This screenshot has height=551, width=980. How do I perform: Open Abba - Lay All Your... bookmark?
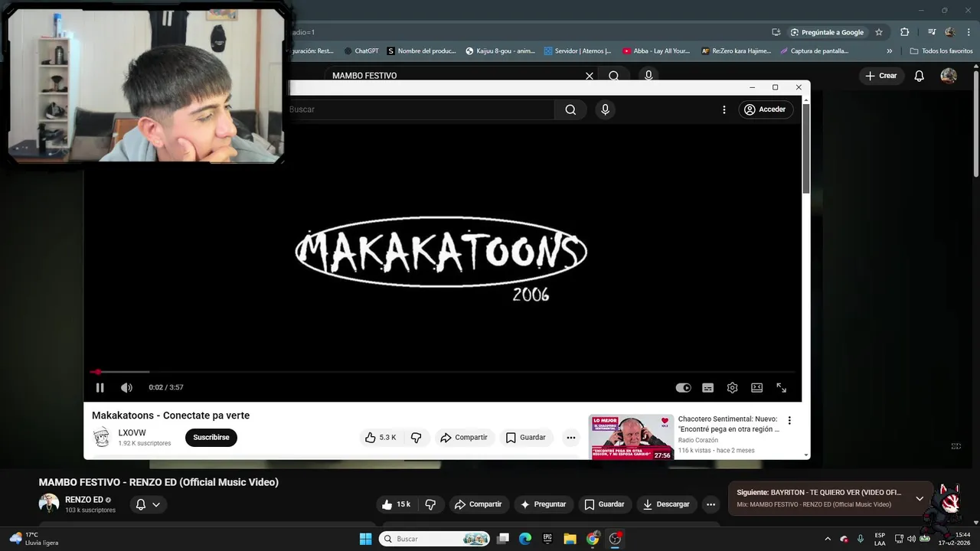pos(656,51)
